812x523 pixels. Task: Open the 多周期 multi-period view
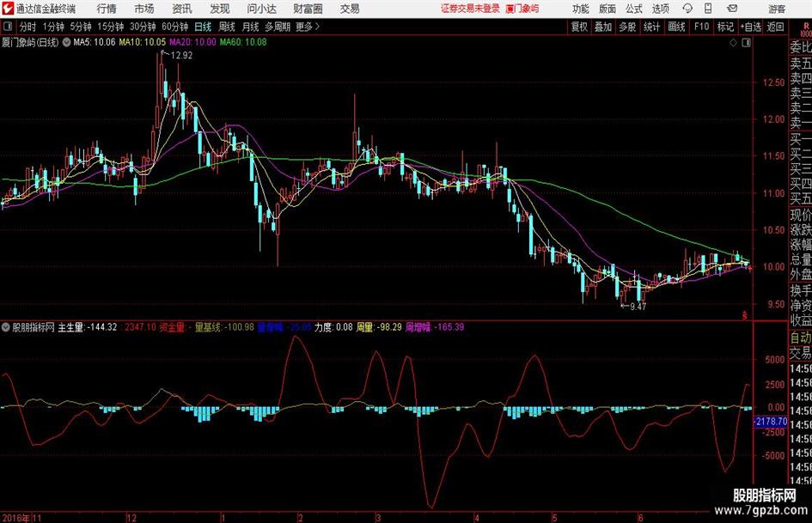pyautogui.click(x=278, y=27)
